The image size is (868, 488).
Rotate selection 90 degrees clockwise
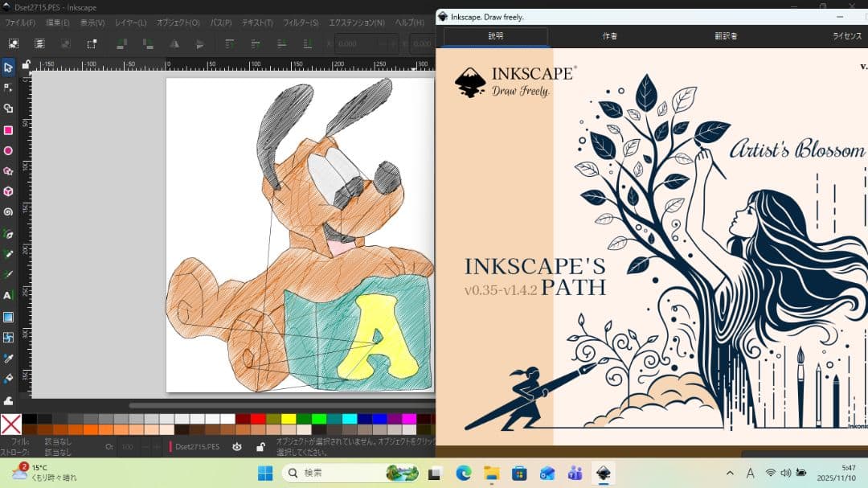pyautogui.click(x=148, y=43)
